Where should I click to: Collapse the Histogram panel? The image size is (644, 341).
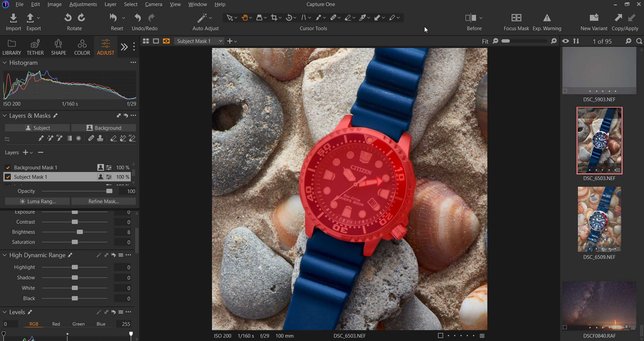pyautogui.click(x=5, y=63)
